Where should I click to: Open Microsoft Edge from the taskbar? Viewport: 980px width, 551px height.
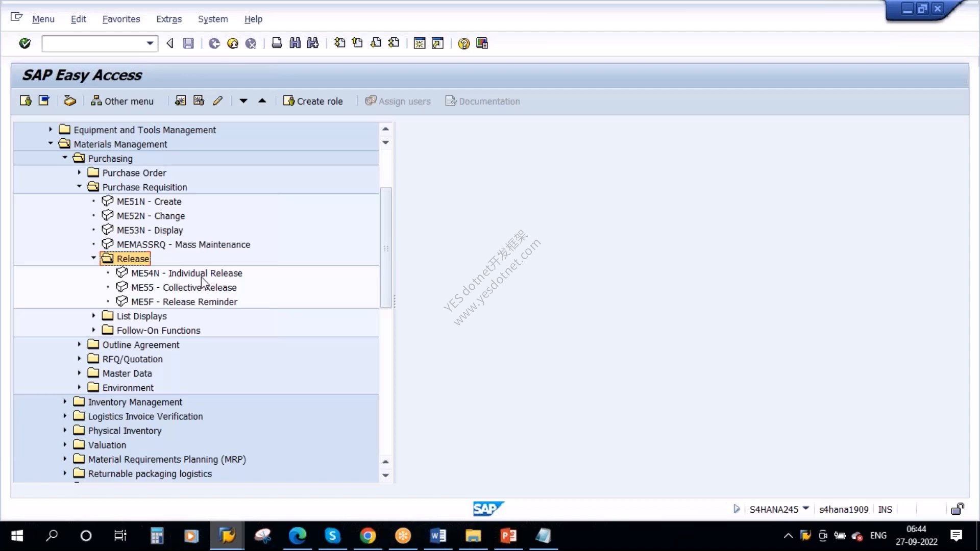[298, 536]
